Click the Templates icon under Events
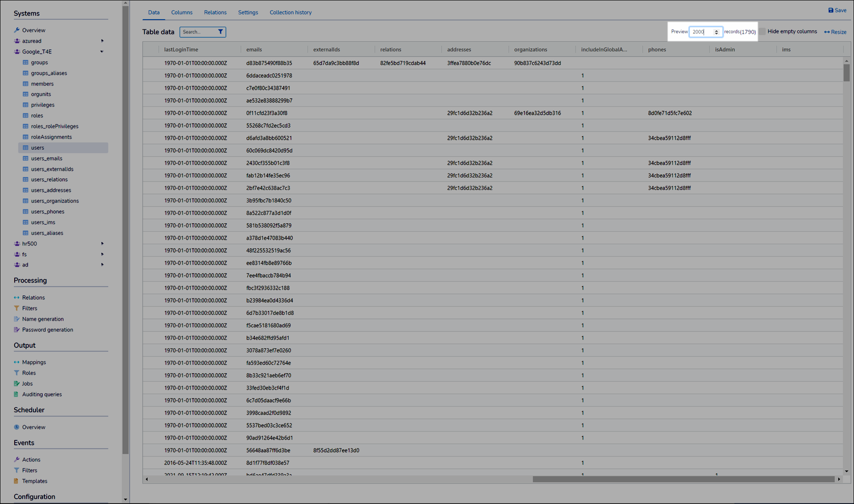Image resolution: width=854 pixels, height=504 pixels. pos(16,481)
